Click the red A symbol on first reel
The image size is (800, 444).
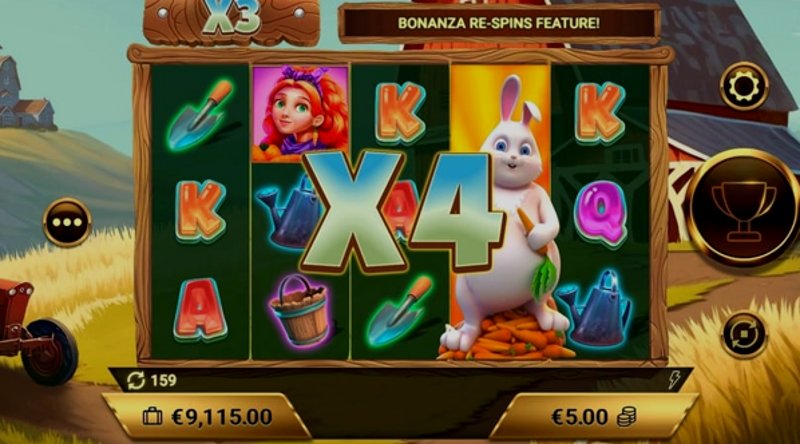(x=199, y=309)
